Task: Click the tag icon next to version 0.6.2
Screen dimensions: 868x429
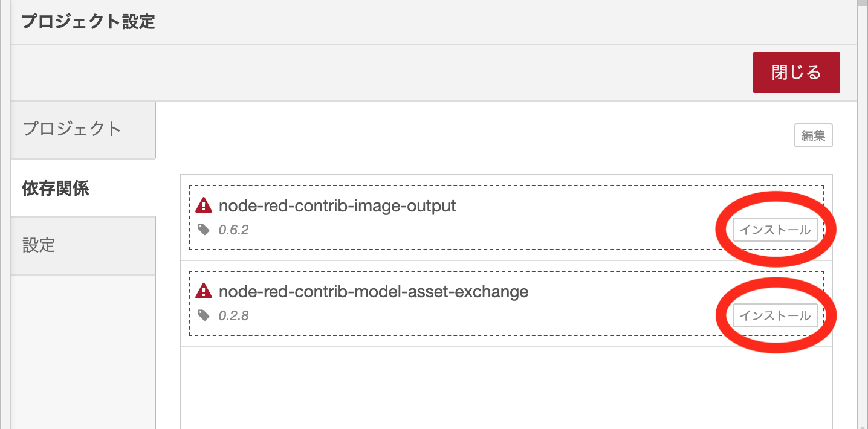Action: 204,230
